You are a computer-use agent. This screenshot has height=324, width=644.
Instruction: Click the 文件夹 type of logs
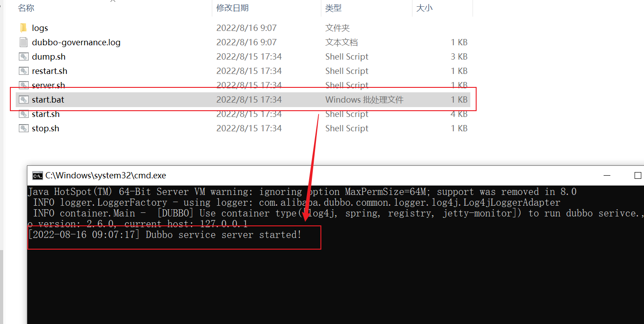pos(337,28)
